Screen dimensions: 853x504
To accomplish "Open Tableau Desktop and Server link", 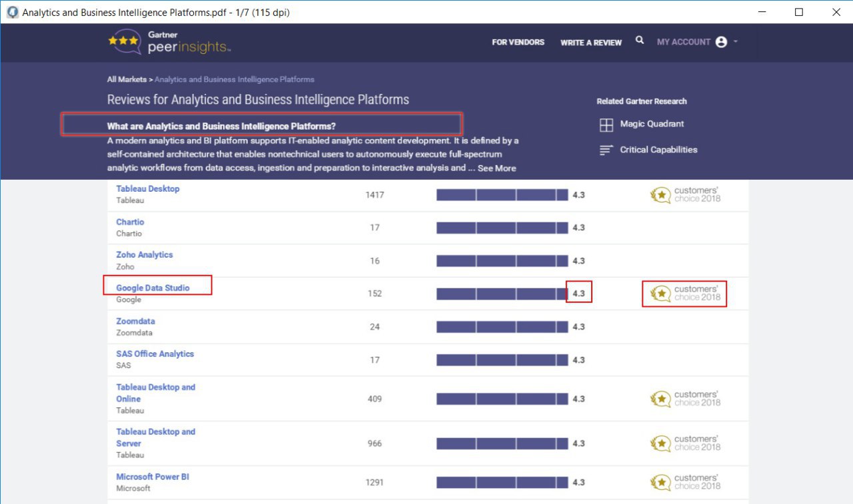I will click(156, 437).
